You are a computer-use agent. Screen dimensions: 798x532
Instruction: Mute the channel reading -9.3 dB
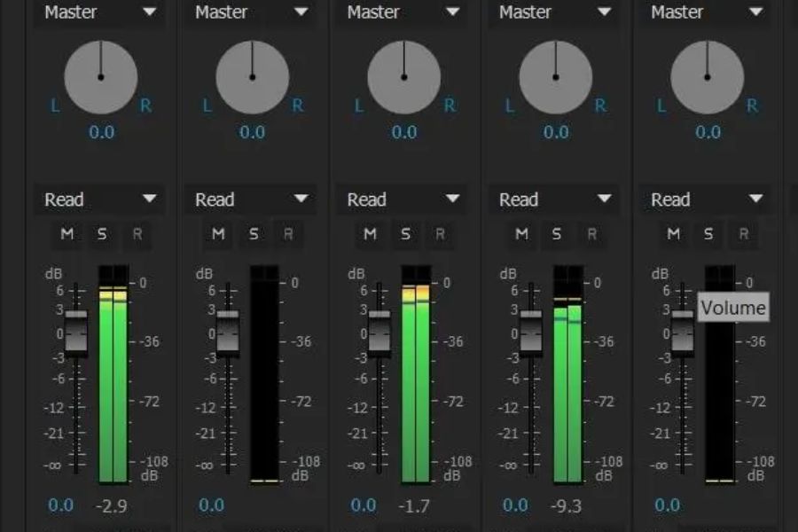(521, 234)
